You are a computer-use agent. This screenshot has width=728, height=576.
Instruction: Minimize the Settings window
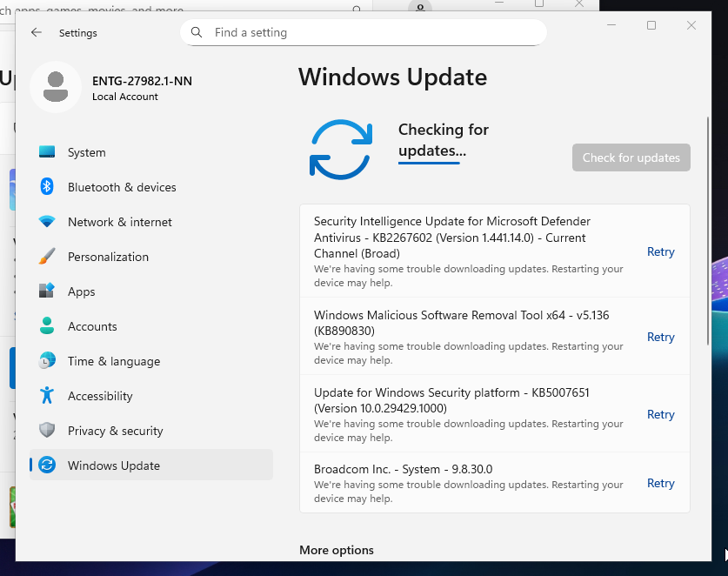point(611,25)
